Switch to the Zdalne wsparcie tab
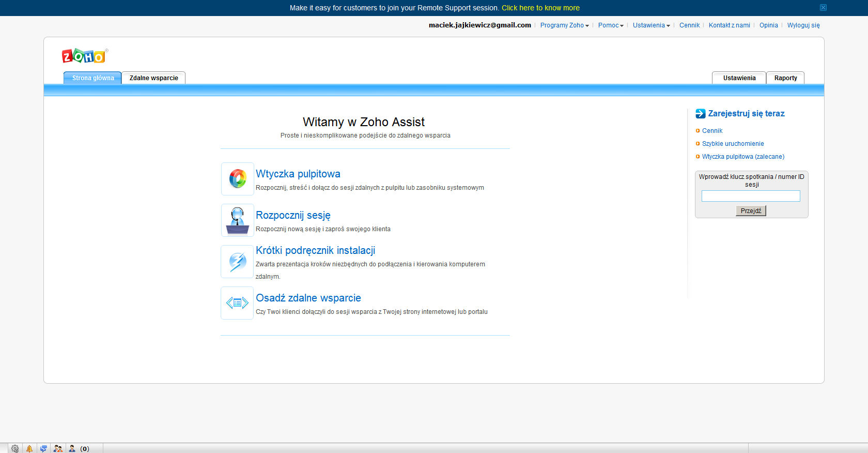The height and width of the screenshot is (453, 868). [x=153, y=78]
